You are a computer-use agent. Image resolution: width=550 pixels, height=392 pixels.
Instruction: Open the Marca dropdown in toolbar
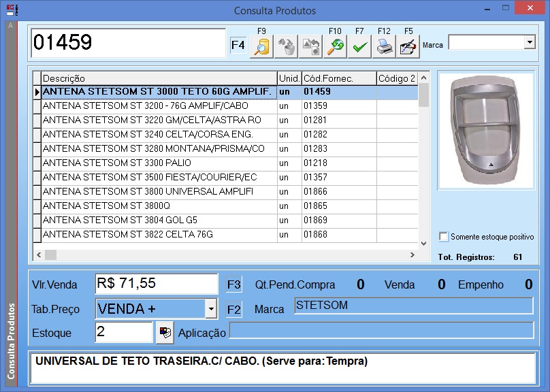click(530, 43)
